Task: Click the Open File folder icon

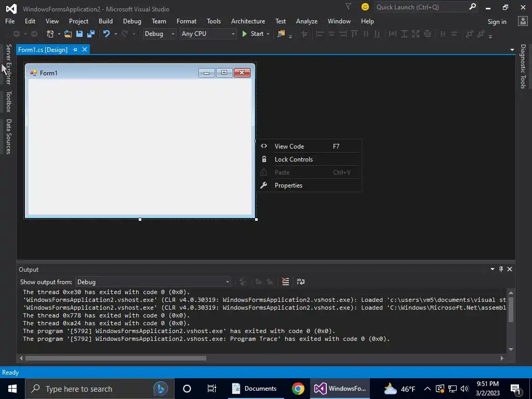Action: tap(68, 34)
